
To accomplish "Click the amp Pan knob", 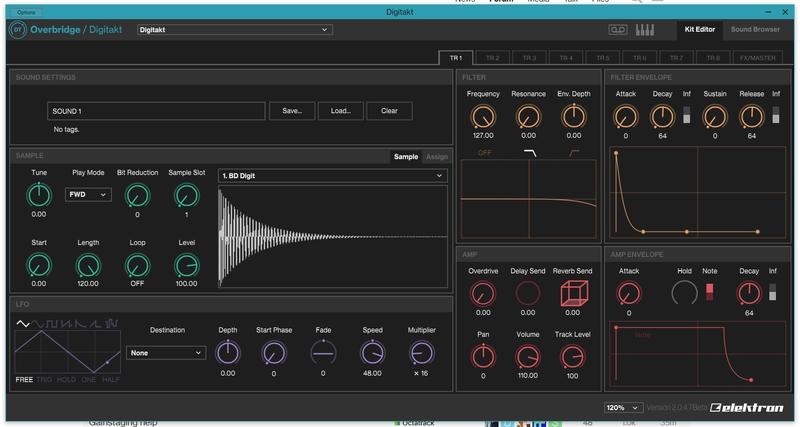I will pyautogui.click(x=483, y=357).
